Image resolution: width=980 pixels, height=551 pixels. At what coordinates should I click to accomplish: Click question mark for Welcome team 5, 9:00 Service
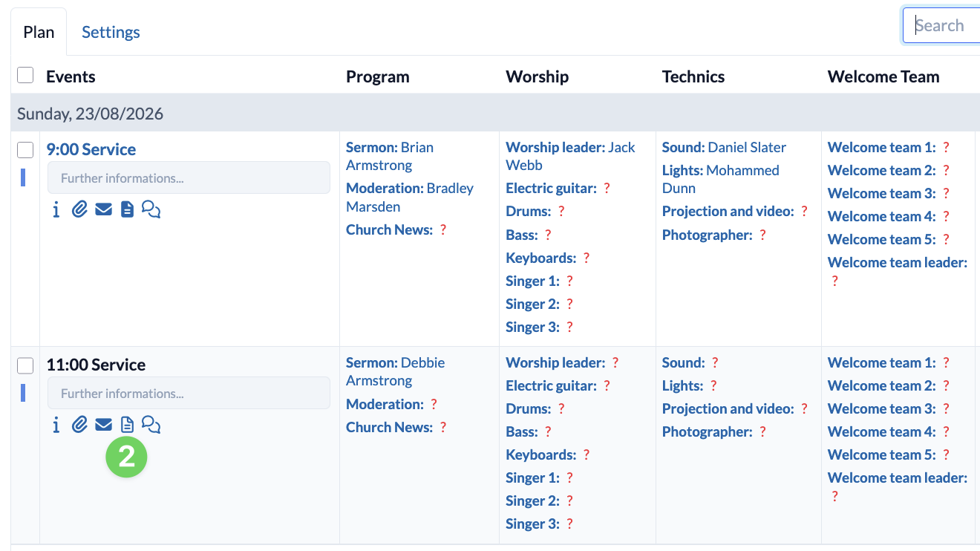coord(946,240)
